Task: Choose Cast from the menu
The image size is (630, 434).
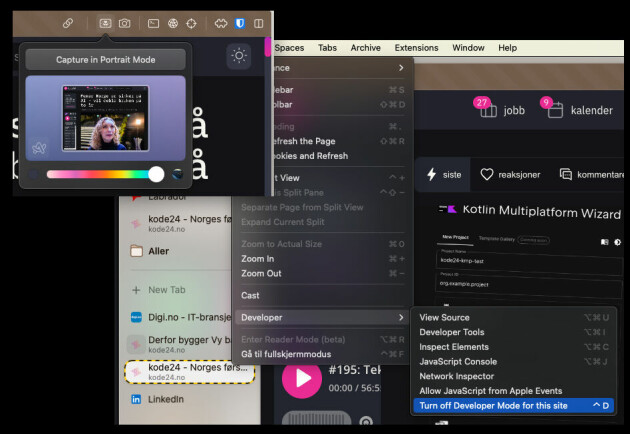Action: point(323,296)
